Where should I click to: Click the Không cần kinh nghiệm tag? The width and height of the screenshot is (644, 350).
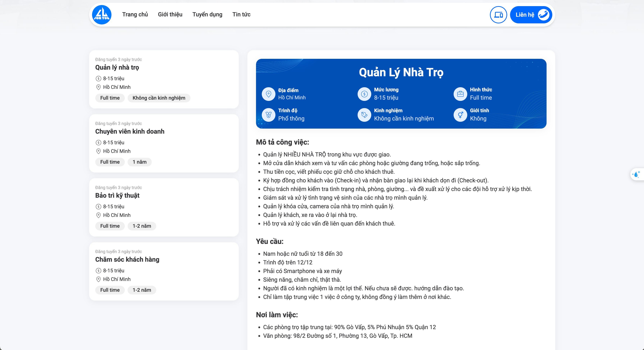159,98
